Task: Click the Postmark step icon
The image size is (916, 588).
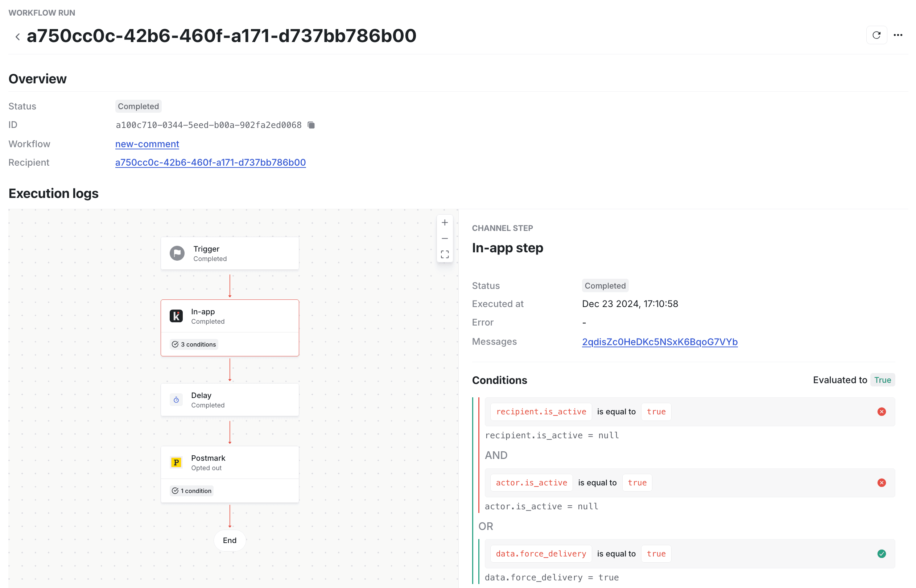Action: click(x=176, y=462)
